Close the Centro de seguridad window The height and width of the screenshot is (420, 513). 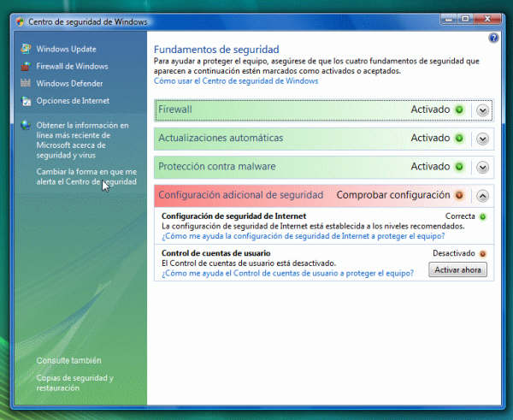point(487,19)
